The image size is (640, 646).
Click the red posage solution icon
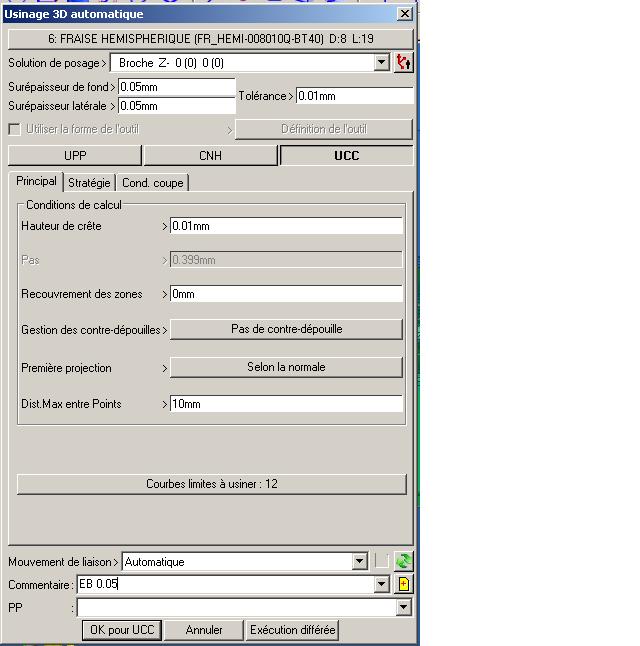[403, 63]
